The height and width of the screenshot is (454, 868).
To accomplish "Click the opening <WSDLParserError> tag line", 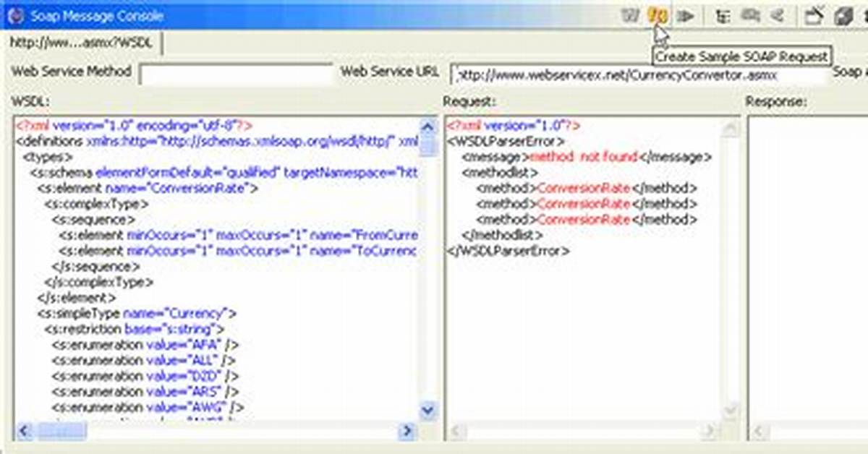I will pos(506,142).
